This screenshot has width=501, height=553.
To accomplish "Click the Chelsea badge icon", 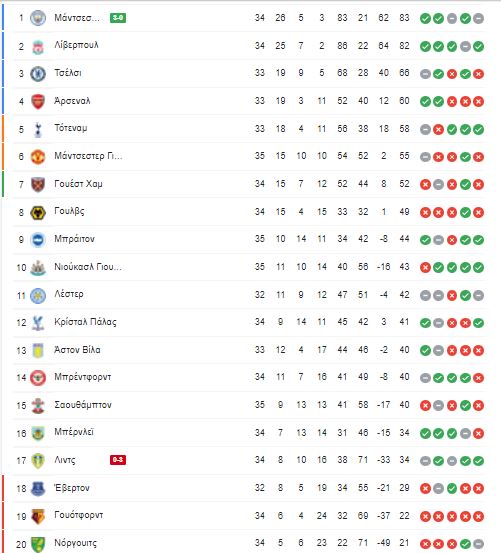I will coord(38,74).
